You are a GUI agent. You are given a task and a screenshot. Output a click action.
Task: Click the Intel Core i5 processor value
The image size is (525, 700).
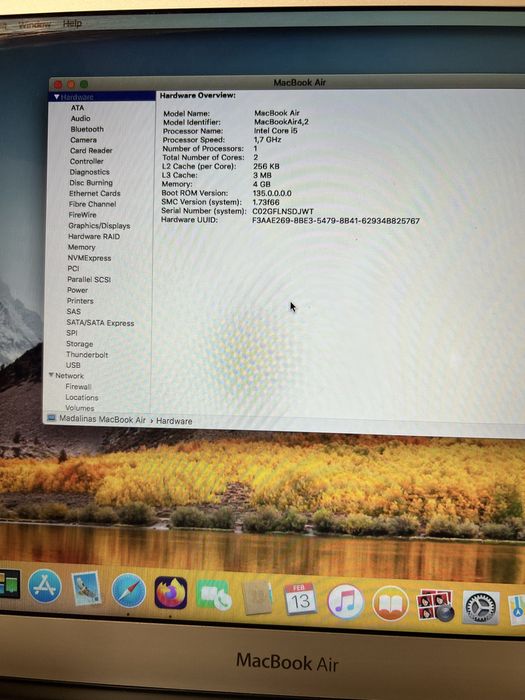pos(275,130)
